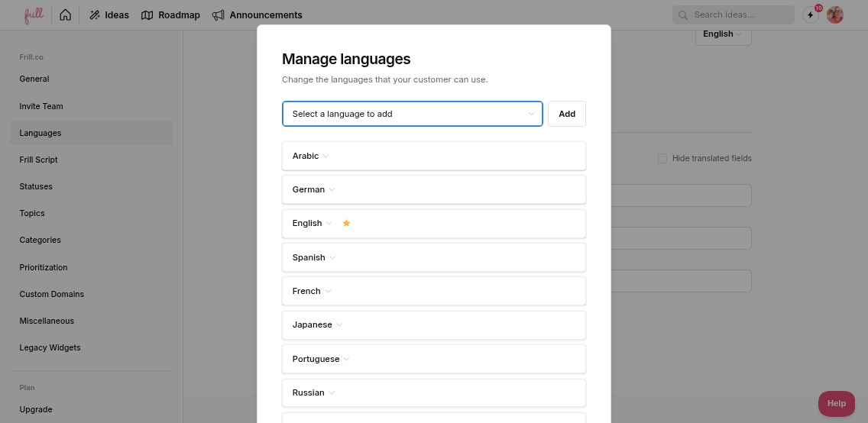Open the Help chat button
Screen dimensions: 868x423
tap(837, 404)
